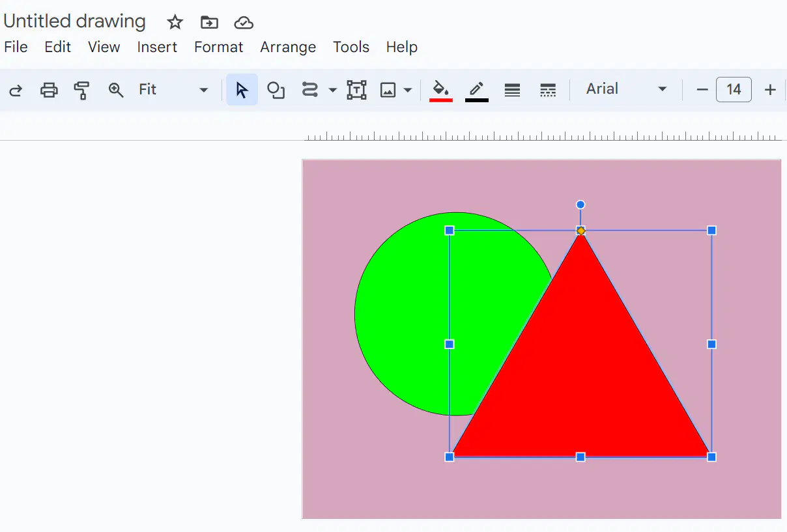
Task: Expand the line type dropdown arrow
Action: [x=332, y=90]
